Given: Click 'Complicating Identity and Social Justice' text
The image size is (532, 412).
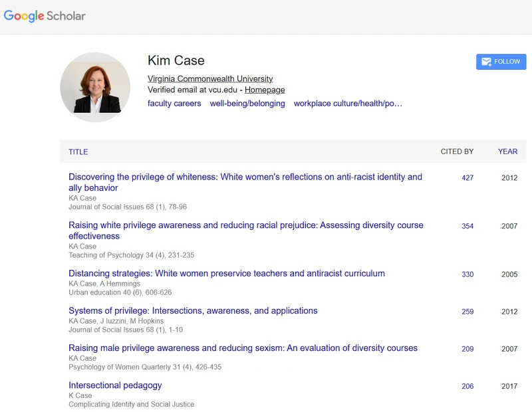Looking at the screenshot, I should pos(131,404).
